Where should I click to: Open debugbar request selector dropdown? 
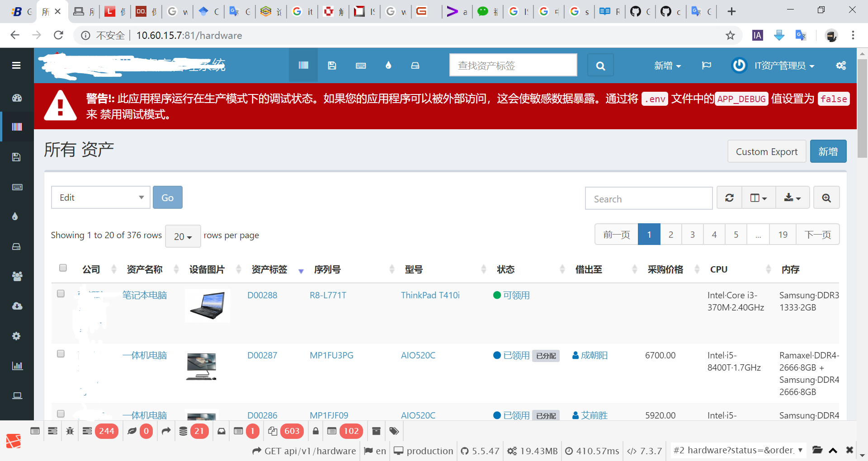click(x=738, y=450)
